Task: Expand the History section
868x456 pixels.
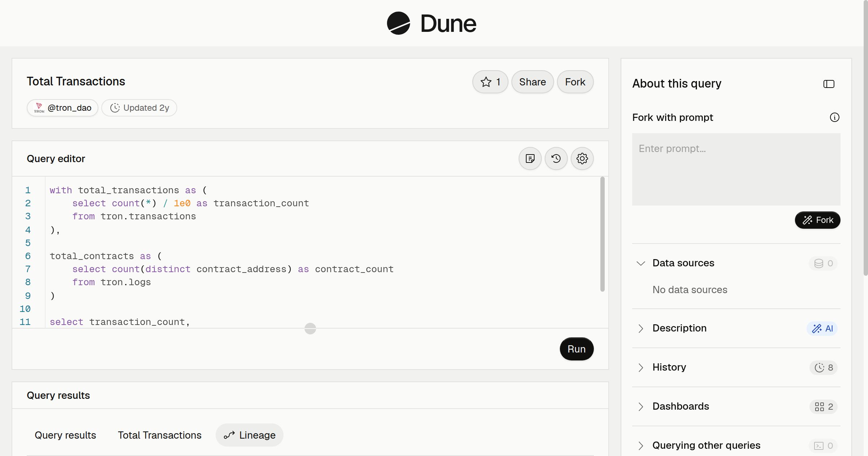Action: pos(641,368)
